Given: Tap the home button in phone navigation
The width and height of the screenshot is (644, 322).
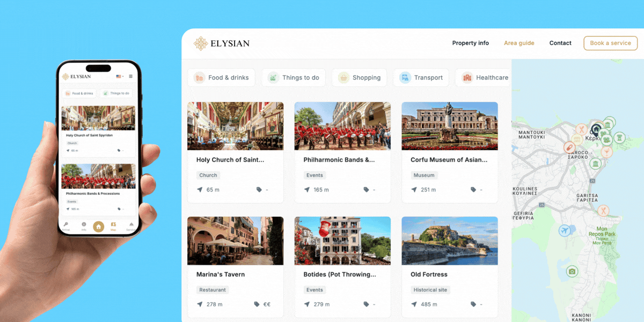Looking at the screenshot, I should (98, 226).
